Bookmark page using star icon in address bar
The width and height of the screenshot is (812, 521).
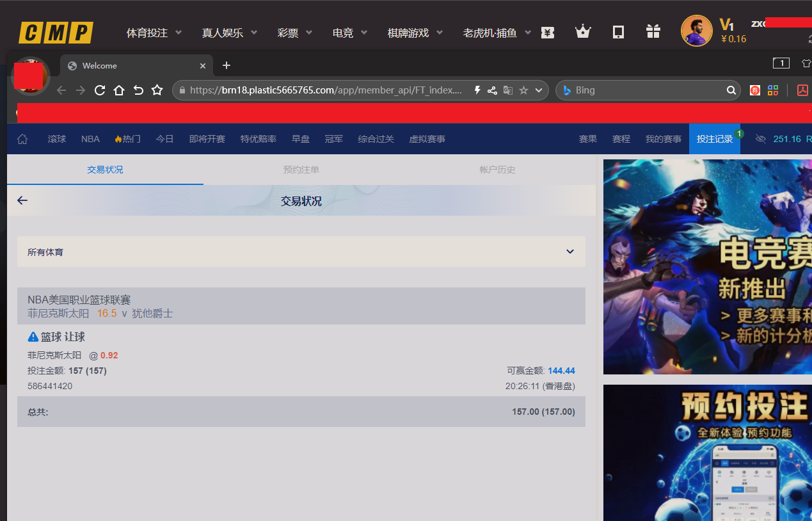click(523, 90)
